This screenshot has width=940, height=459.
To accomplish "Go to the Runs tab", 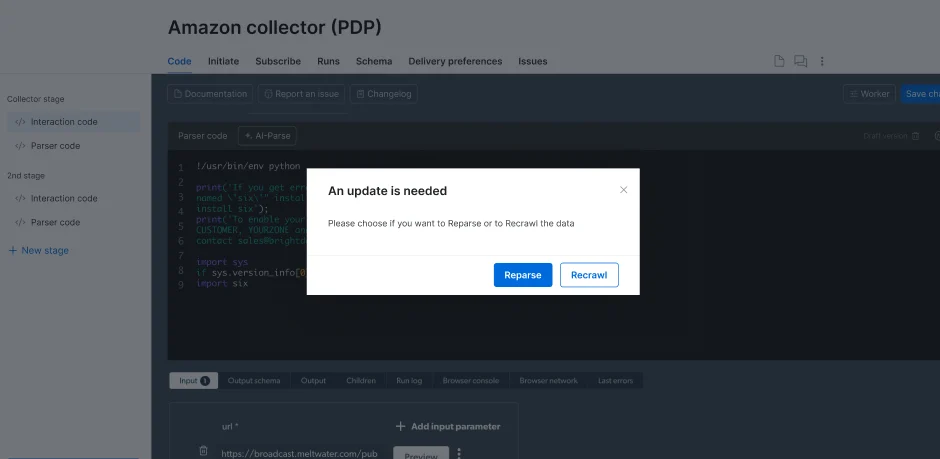I will [329, 61].
